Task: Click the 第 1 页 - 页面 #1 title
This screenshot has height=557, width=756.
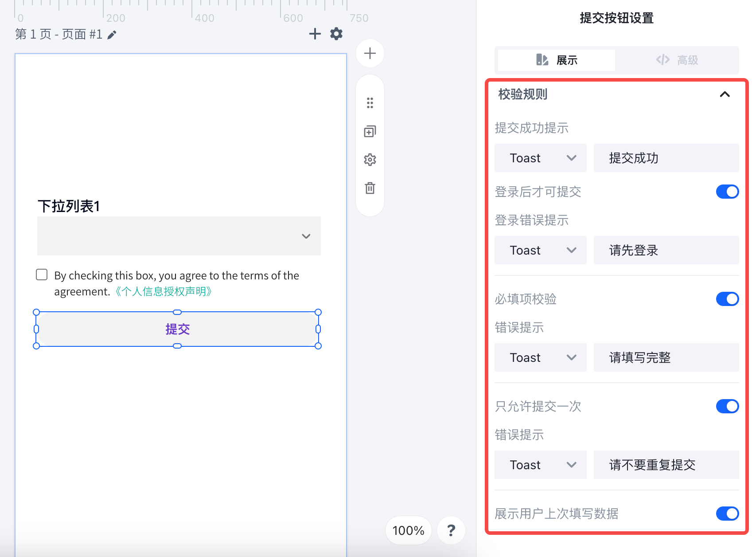Action: click(59, 34)
